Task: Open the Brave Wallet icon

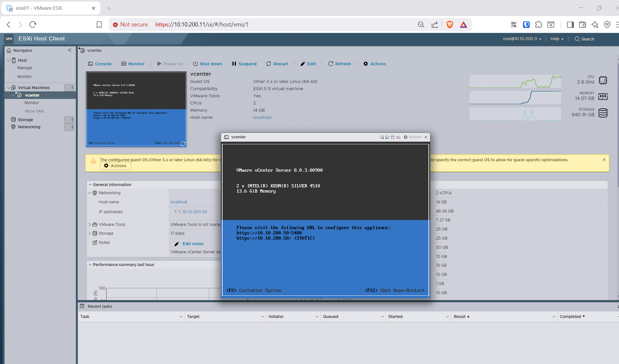Action: pyautogui.click(x=582, y=24)
